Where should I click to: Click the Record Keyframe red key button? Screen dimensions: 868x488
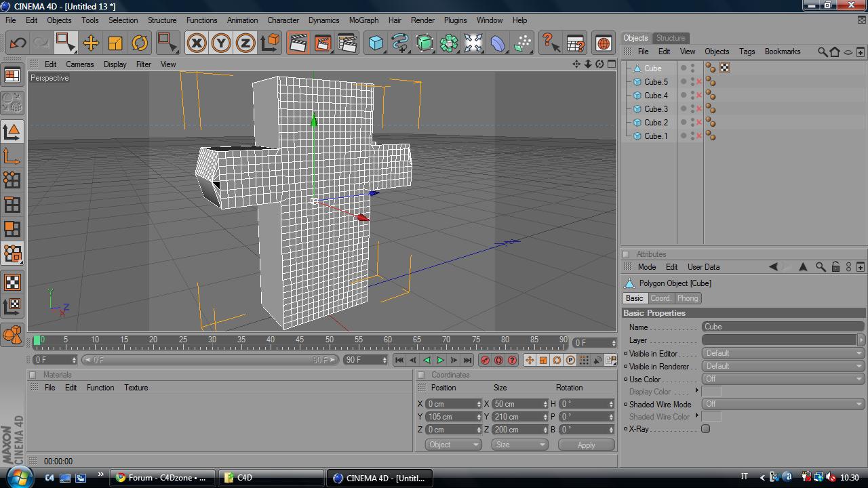pos(485,360)
